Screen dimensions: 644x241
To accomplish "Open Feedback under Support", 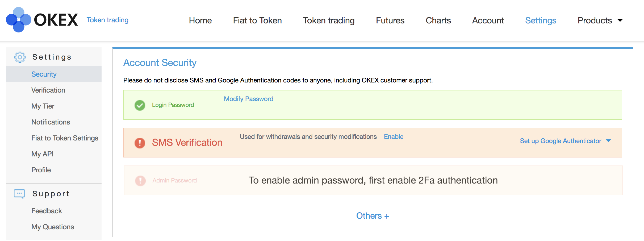I will 47,211.
